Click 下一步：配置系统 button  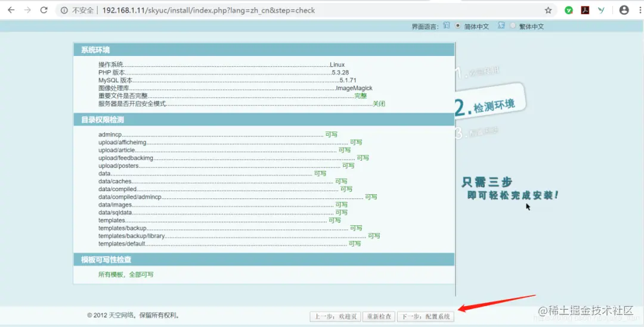[x=426, y=317]
